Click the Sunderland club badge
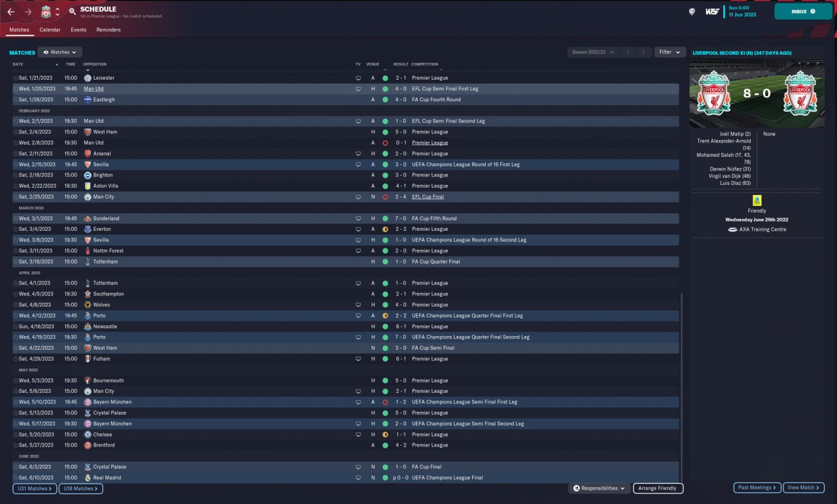Viewport: 837px width, 504px height. click(x=88, y=218)
